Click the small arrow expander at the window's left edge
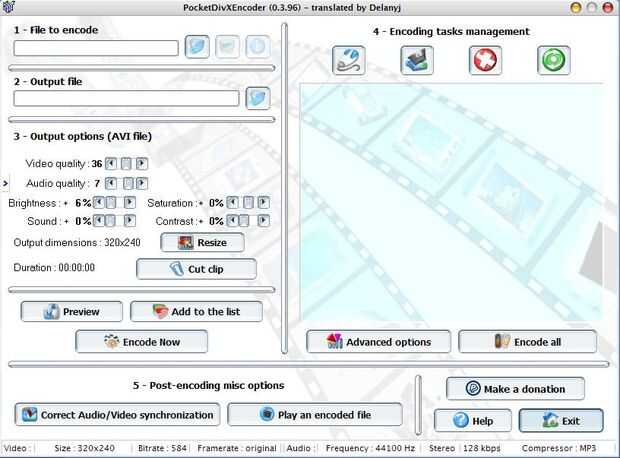Image resolution: width=620 pixels, height=458 pixels. [5, 183]
